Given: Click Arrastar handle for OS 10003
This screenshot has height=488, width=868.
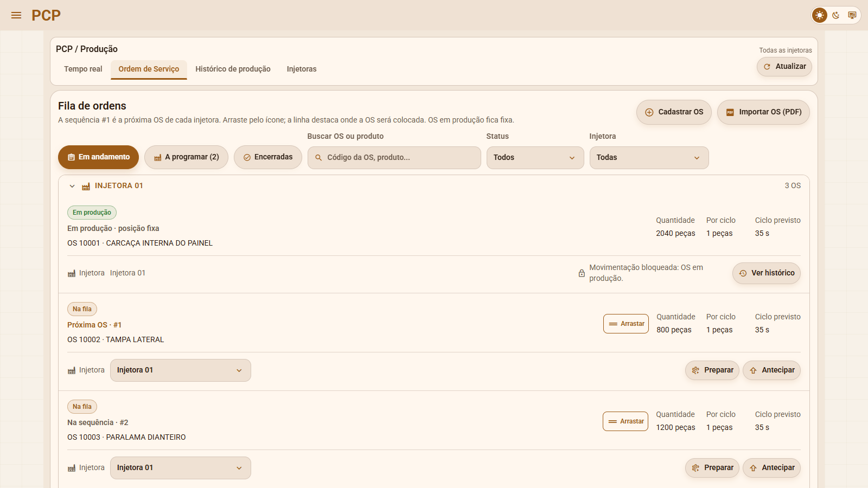Looking at the screenshot, I should tap(626, 421).
